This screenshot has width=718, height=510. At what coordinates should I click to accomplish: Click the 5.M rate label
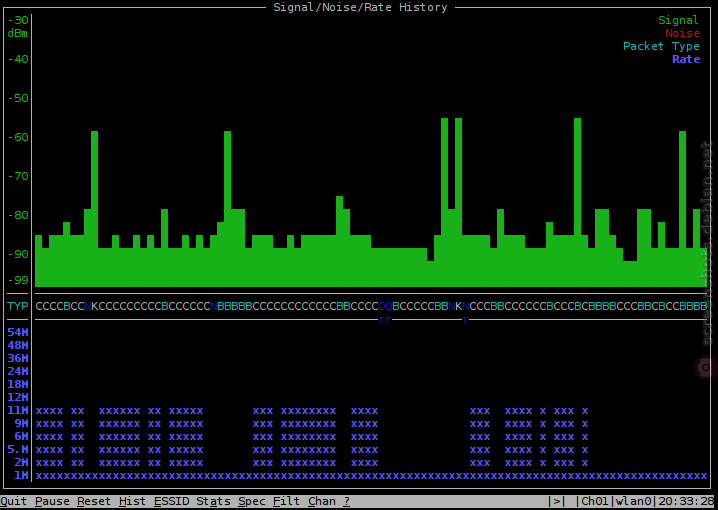click(17, 449)
